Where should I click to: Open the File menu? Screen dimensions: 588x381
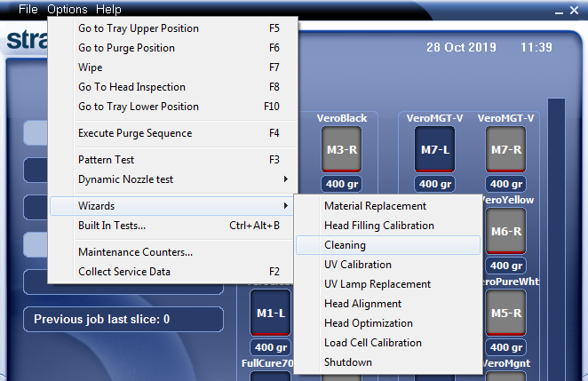[28, 10]
